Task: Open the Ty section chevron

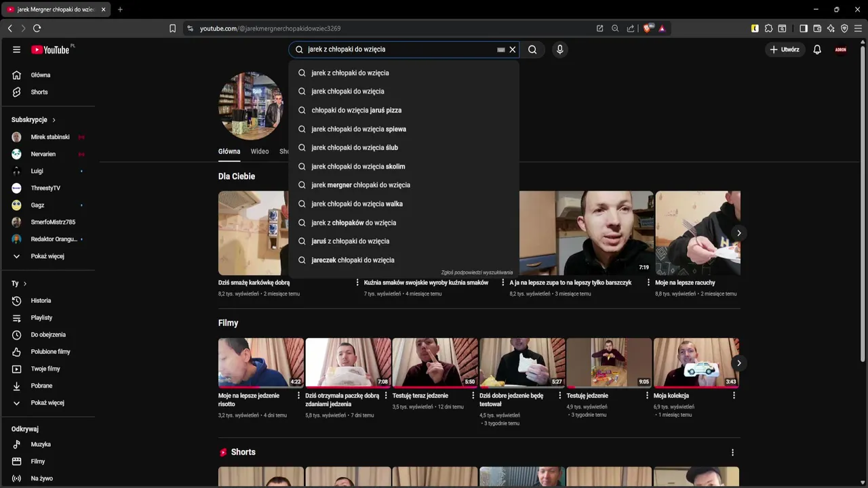Action: click(25, 283)
